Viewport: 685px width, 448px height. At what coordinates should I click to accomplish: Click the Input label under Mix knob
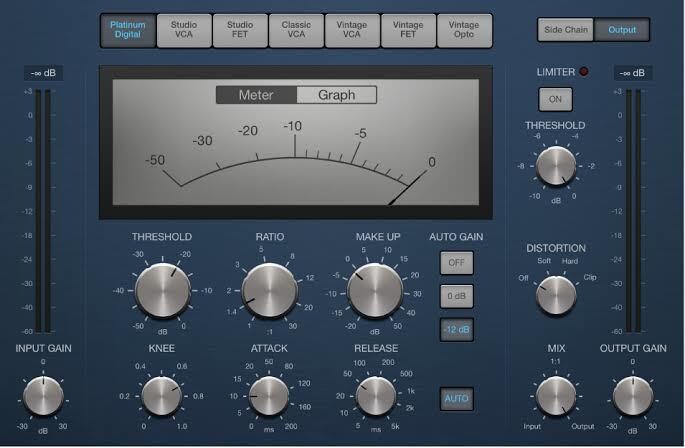pos(532,426)
